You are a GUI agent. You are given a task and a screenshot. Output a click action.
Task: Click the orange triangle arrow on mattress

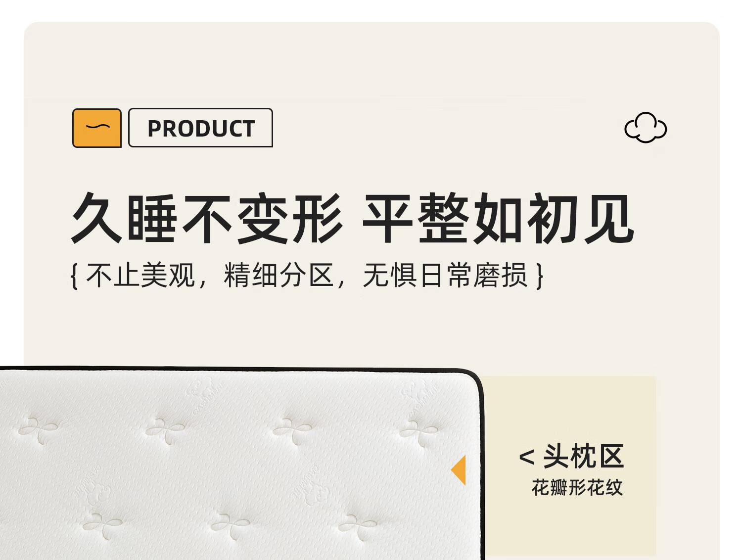tap(459, 470)
